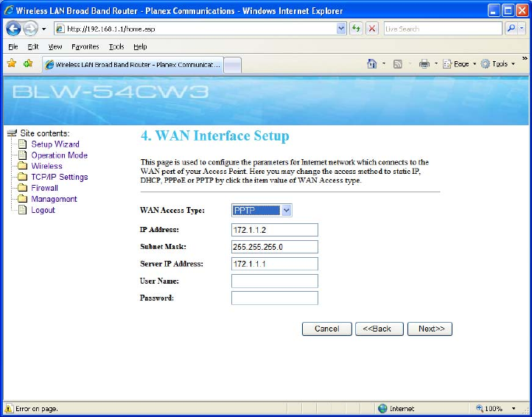The height and width of the screenshot is (417, 532).
Task: Click the Home page icon
Action: pyautogui.click(x=372, y=64)
